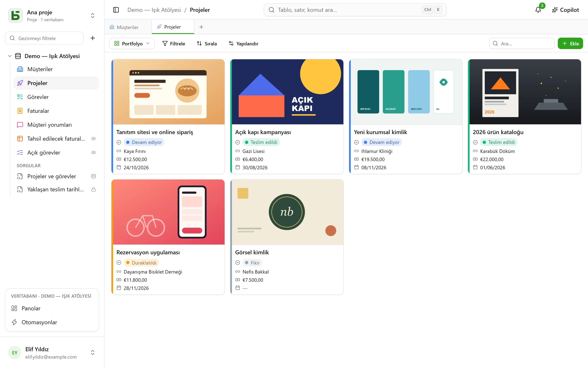
Task: Click the Sırala button
Action: pos(207,43)
